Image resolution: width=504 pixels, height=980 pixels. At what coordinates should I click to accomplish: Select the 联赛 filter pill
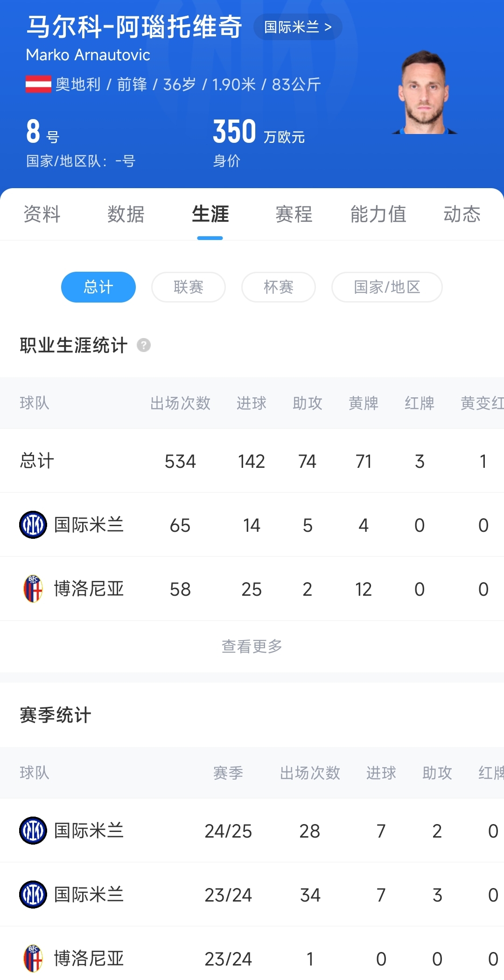tap(189, 287)
